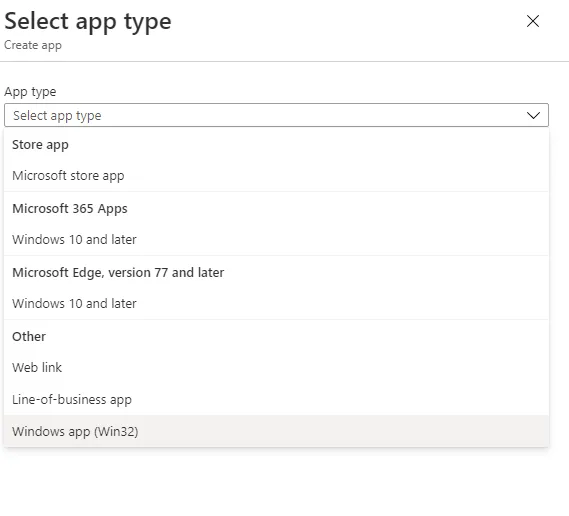Viewport: 569px width, 516px height.
Task: Choose Microsoft store app option
Action: (x=276, y=176)
